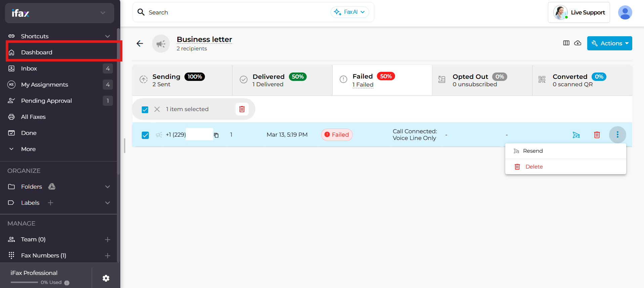This screenshot has height=288, width=644.
Task: Choose Resend from the context menu
Action: coord(566,151)
